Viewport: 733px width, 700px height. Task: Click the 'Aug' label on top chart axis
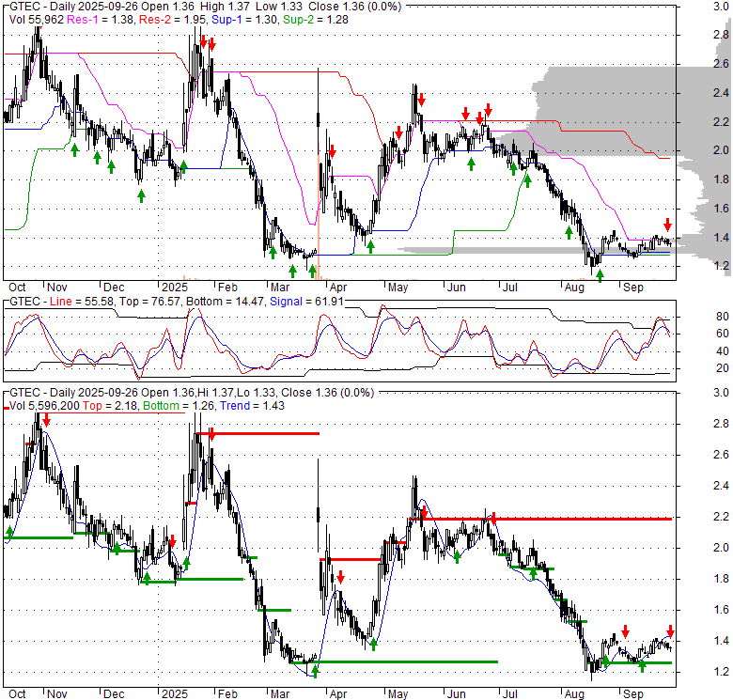coord(574,288)
